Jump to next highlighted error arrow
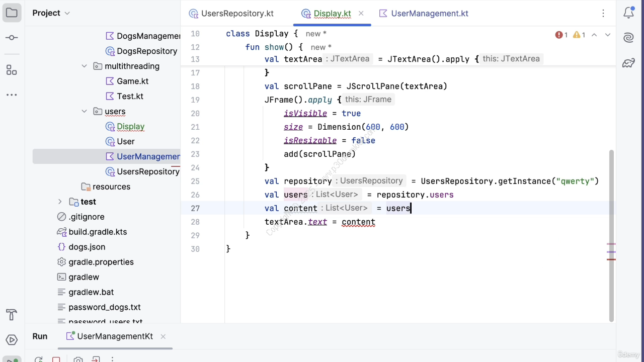Screen dimensions: 644x362 (x=607, y=35)
